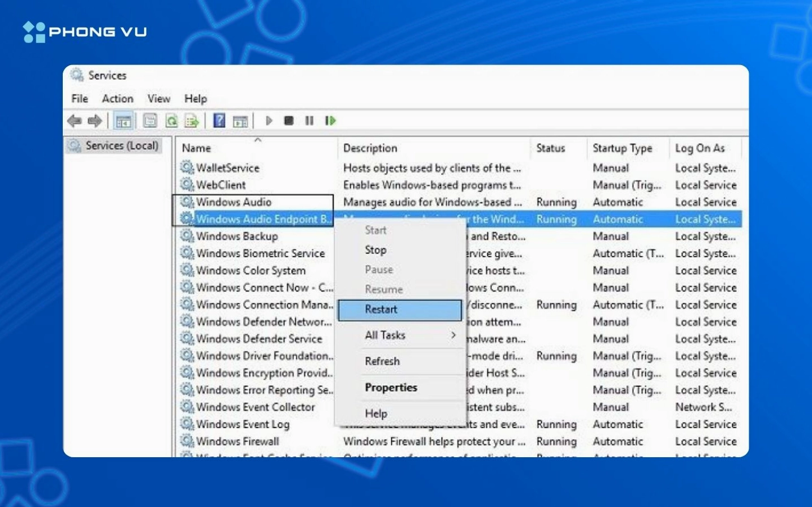The height and width of the screenshot is (507, 812).
Task: Click the gear icon beside WalletService
Action: point(187,167)
